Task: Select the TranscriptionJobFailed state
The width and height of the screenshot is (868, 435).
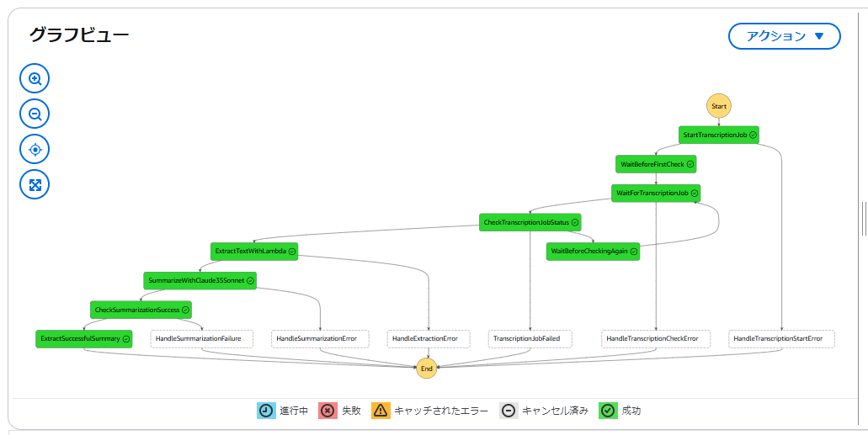Action: [x=530, y=339]
